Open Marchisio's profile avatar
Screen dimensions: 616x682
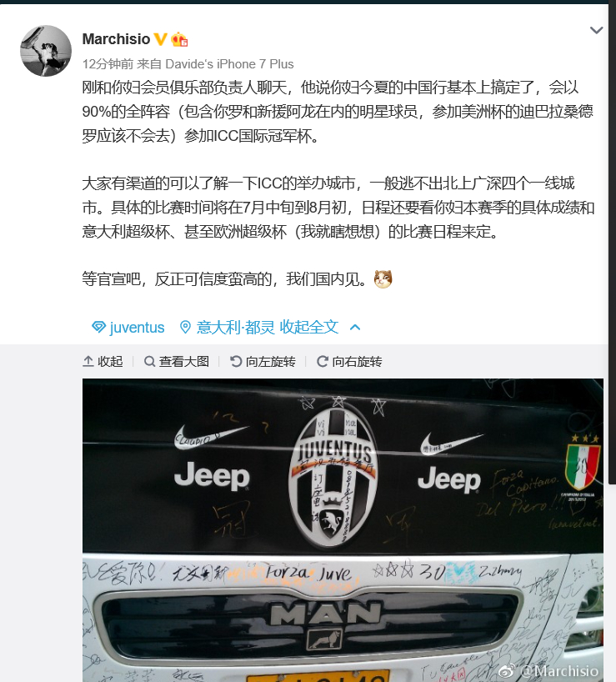pyautogui.click(x=46, y=51)
